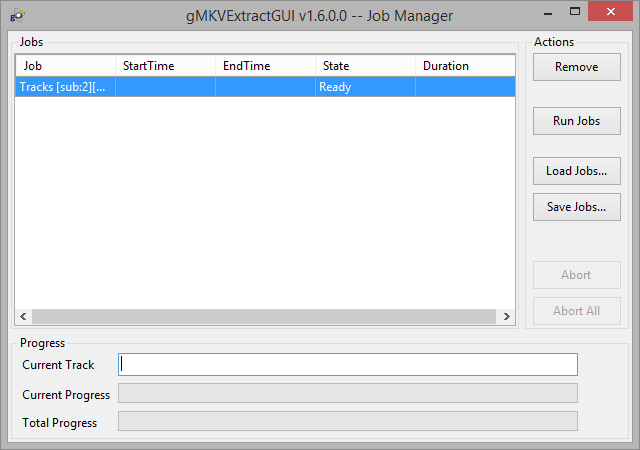Sort by the EndTime column header
The image size is (640, 450).
pyautogui.click(x=266, y=66)
